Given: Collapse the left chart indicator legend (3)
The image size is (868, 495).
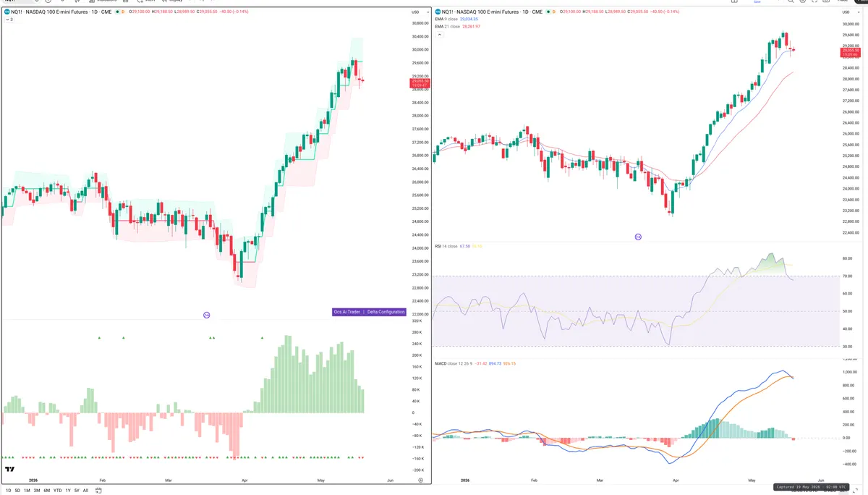Looking at the screenshot, I should click(8, 20).
